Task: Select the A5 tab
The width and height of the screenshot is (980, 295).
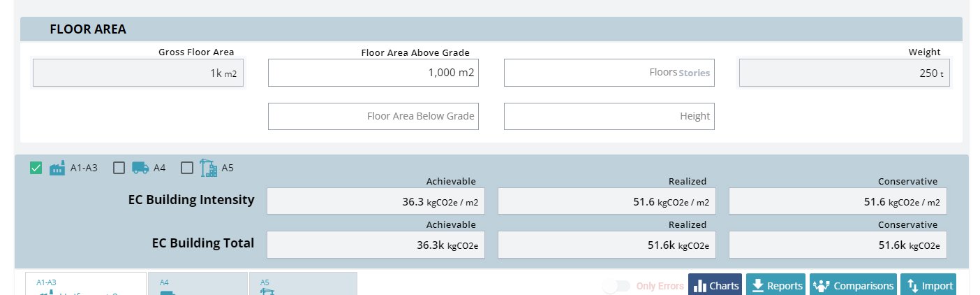Action: pos(303,284)
